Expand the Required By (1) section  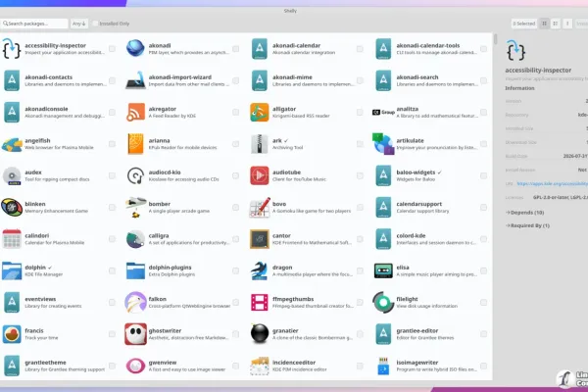point(527,225)
